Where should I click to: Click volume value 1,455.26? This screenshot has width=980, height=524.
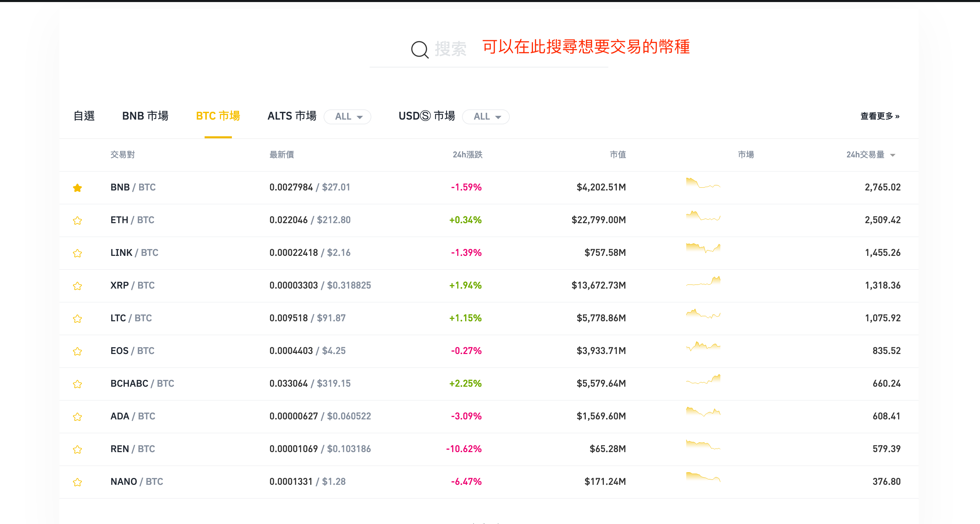882,253
